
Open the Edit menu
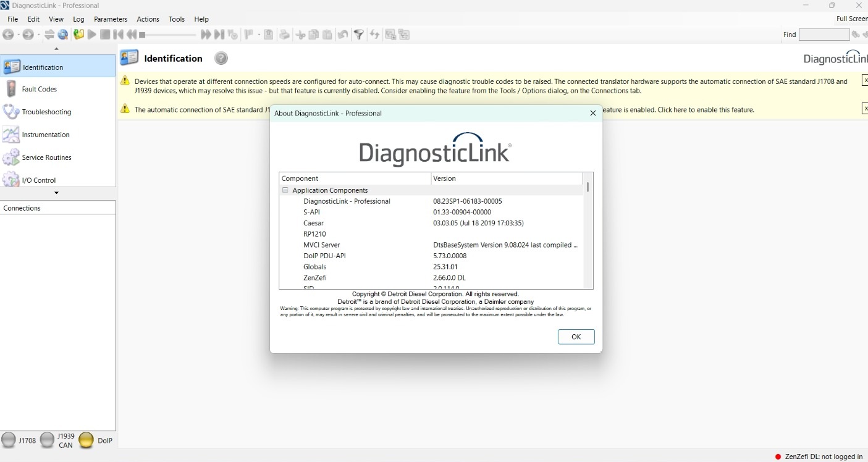pos(33,19)
